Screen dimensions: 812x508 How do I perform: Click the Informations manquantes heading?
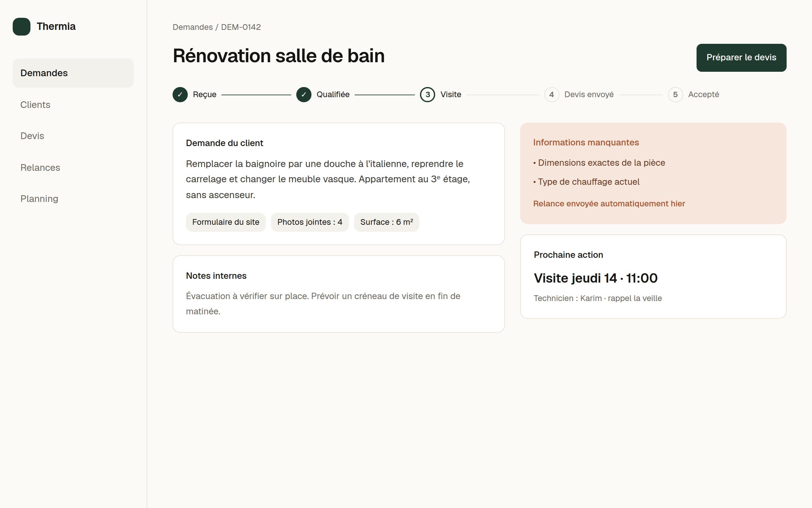point(586,143)
